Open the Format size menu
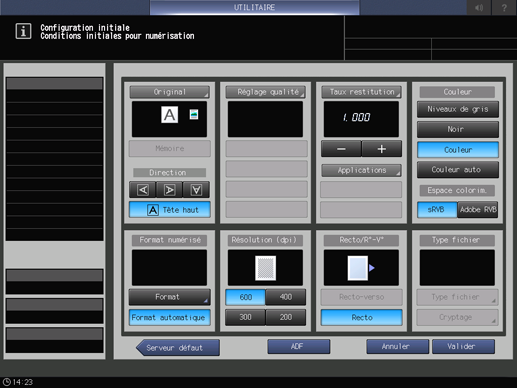Image resolution: width=517 pixels, height=388 pixels. (x=170, y=297)
